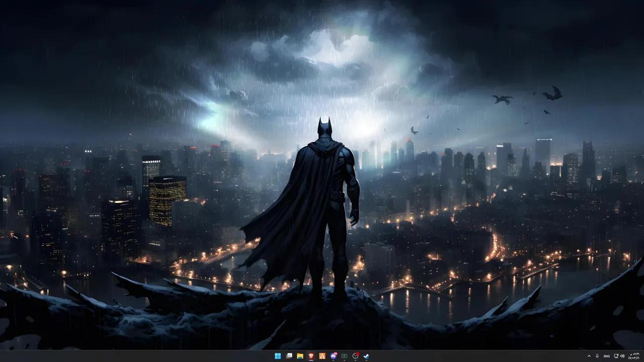Open Discord from the taskbar

tap(333, 356)
